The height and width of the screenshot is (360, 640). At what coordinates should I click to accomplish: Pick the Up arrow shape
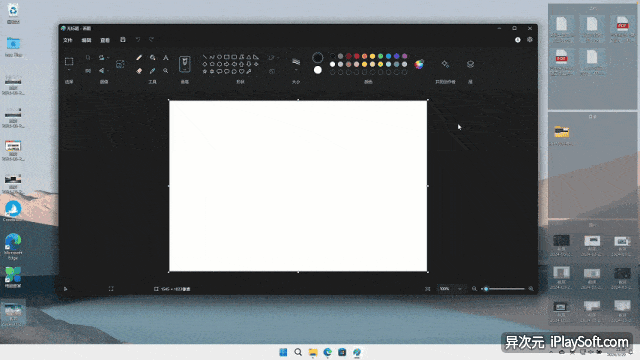[242, 64]
